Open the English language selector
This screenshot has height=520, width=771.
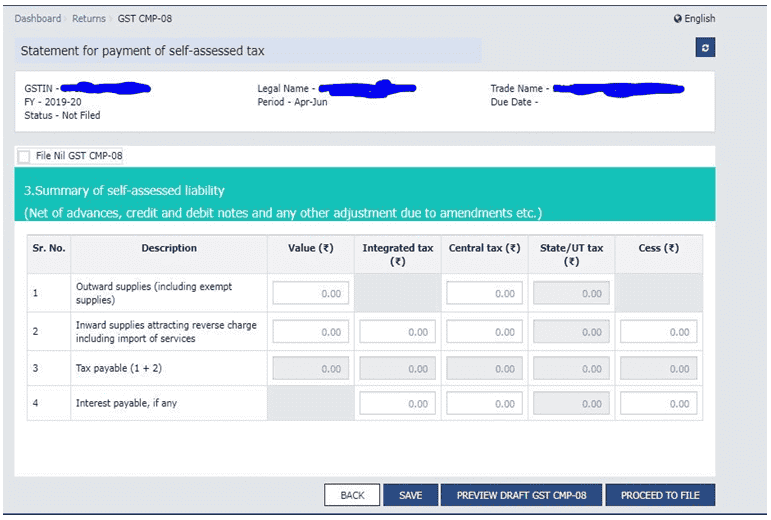coord(699,19)
